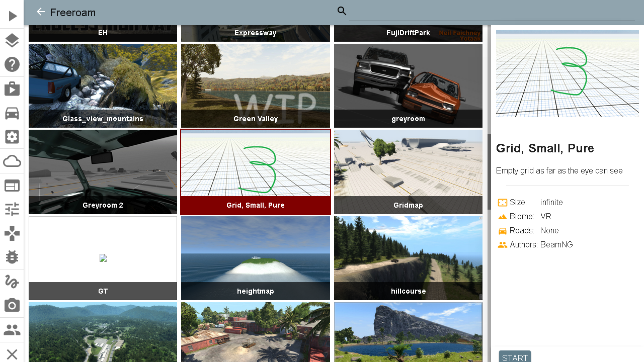Select the tropical village palm trees level card
The width and height of the screenshot is (644, 362).
click(x=256, y=332)
